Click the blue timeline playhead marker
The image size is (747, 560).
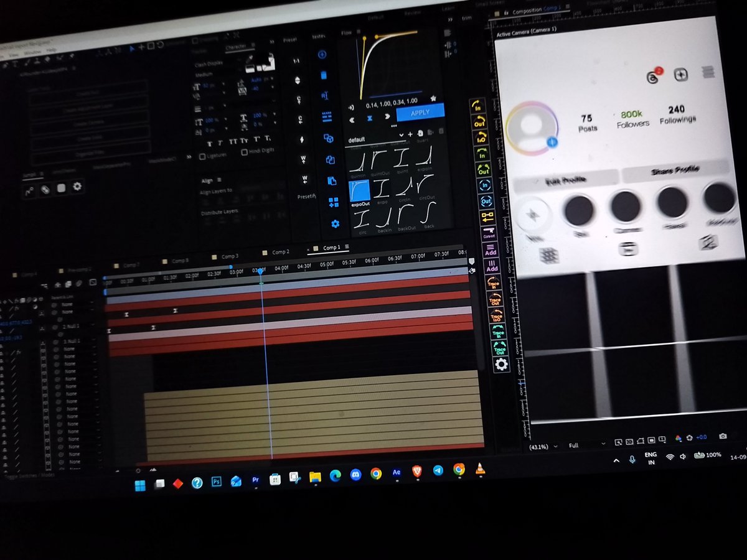click(260, 273)
